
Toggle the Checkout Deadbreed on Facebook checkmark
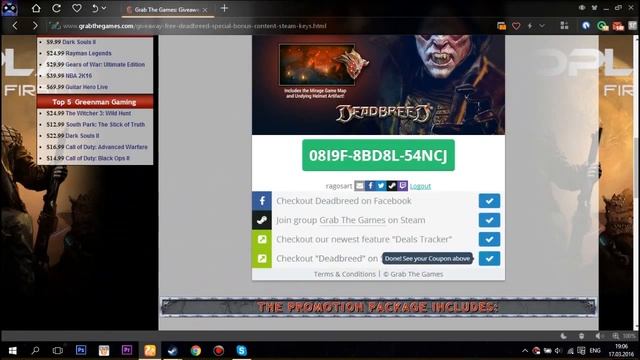coord(489,201)
